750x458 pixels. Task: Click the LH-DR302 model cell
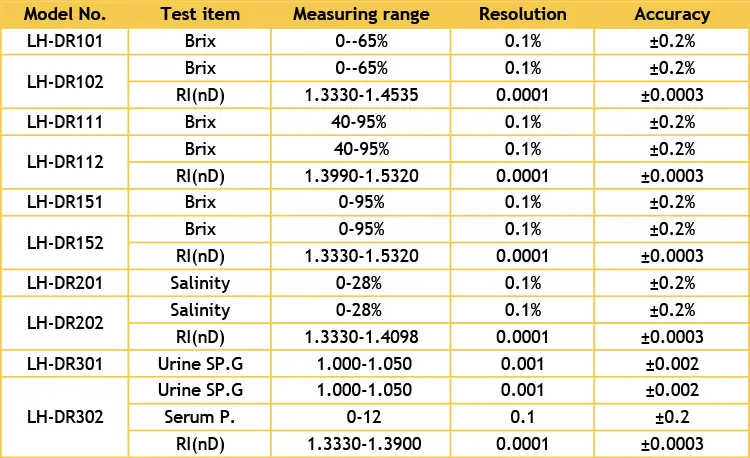tap(64, 416)
